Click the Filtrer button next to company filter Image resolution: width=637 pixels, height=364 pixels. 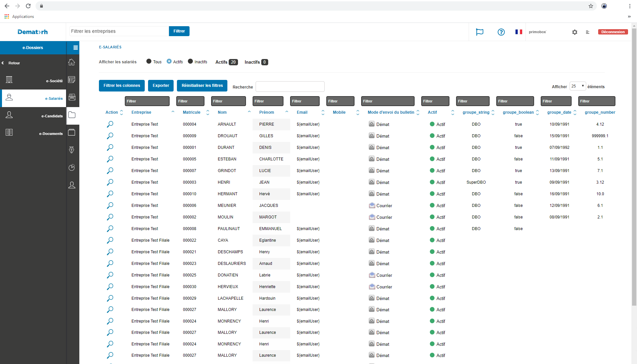tap(179, 31)
